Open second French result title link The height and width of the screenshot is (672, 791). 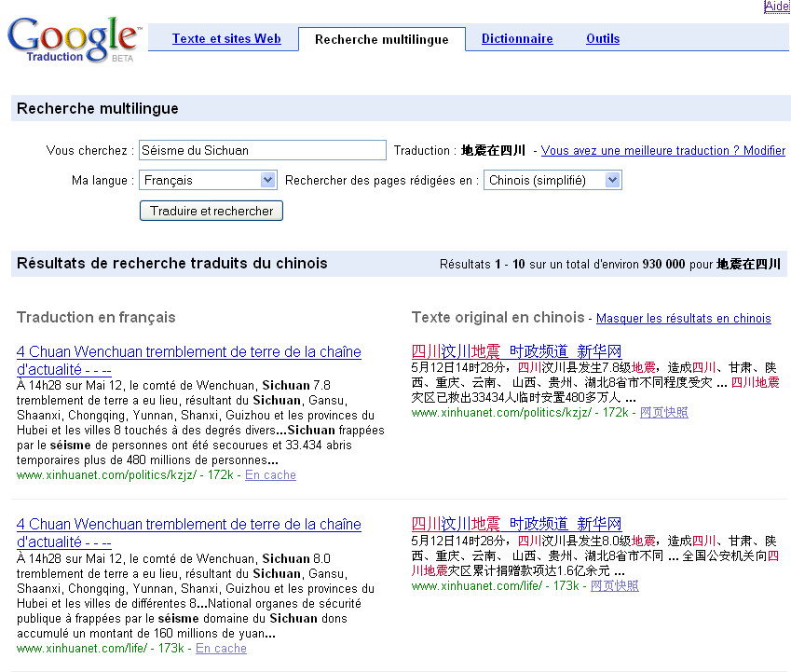189,533
